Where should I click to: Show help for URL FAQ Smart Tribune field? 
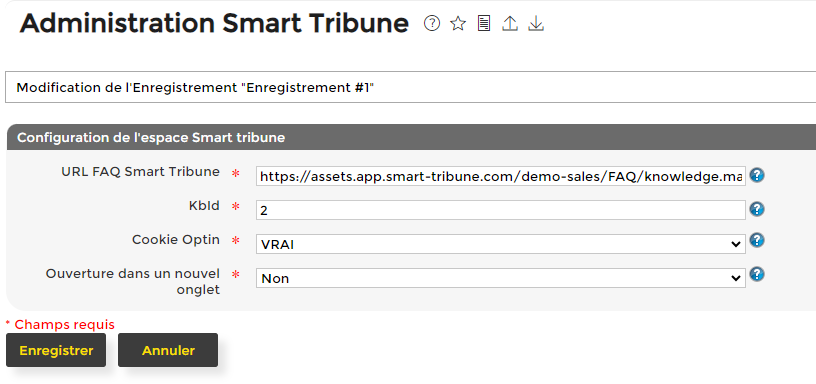(757, 175)
